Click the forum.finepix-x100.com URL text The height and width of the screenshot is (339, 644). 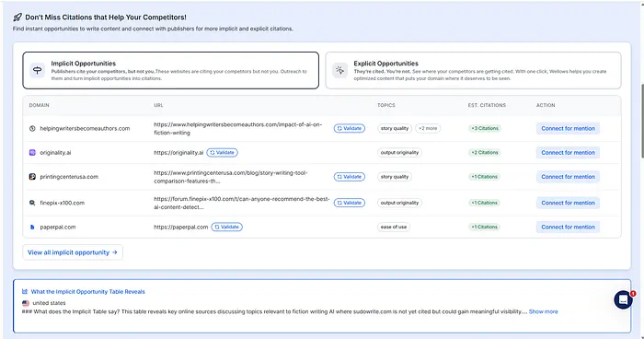tap(241, 203)
